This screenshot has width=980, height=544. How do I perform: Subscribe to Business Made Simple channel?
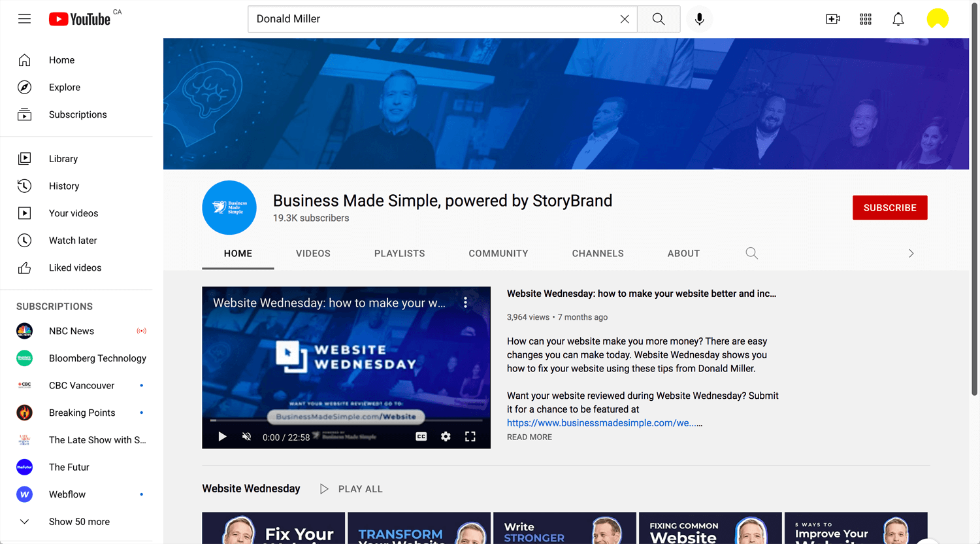point(890,208)
